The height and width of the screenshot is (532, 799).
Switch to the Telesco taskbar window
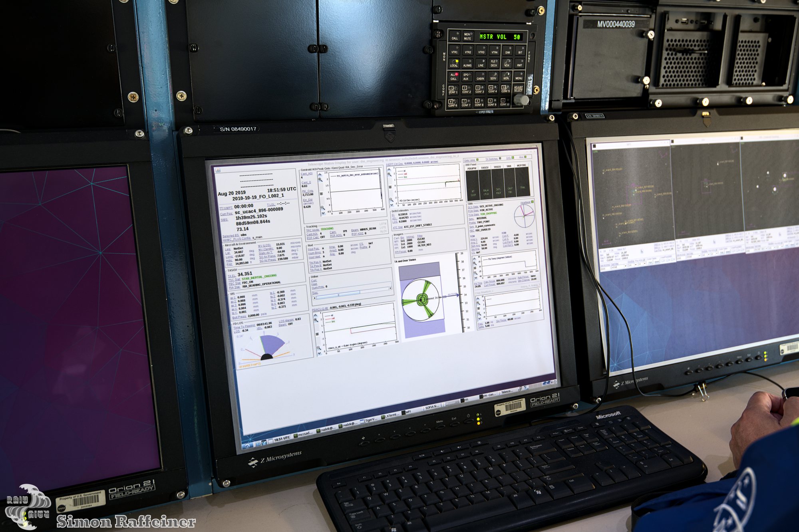[x=506, y=392]
